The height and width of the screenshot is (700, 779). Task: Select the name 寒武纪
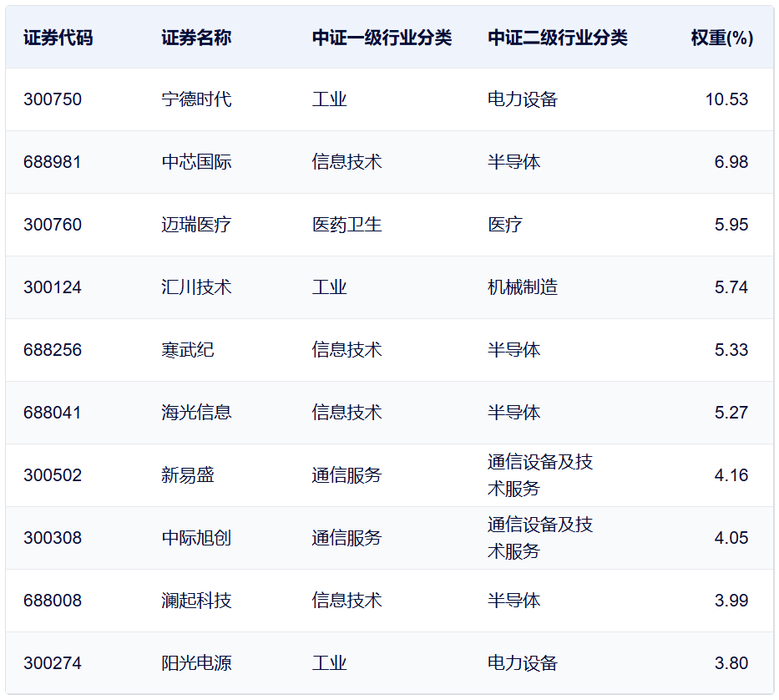188,350
